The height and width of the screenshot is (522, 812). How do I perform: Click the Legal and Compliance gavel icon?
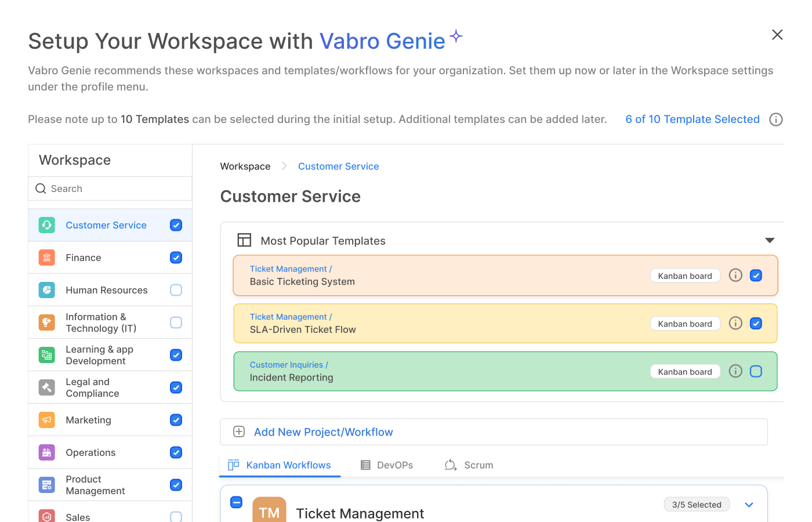tap(47, 387)
